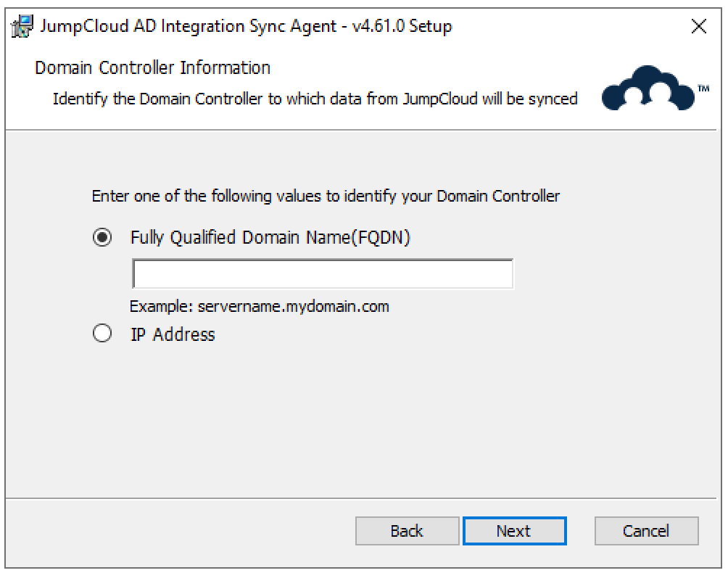Image resolution: width=728 pixels, height=573 pixels.
Task: Click the window title text in title bar
Action: [x=246, y=27]
